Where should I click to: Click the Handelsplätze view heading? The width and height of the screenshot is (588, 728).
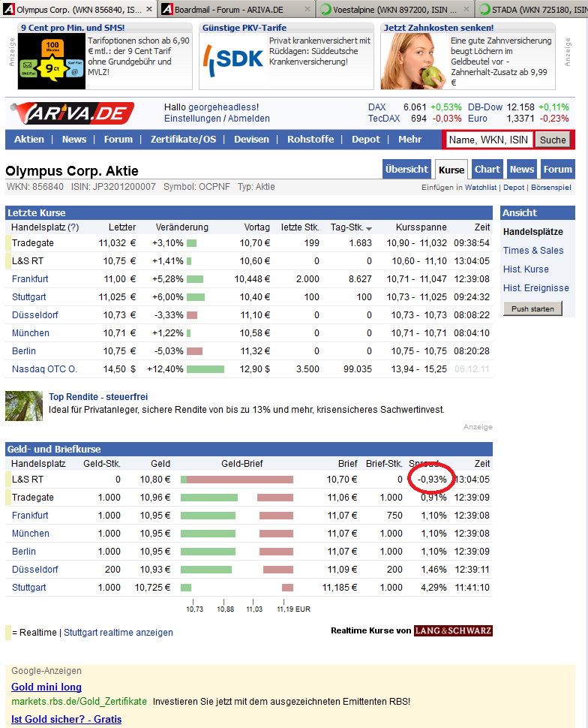click(x=533, y=232)
